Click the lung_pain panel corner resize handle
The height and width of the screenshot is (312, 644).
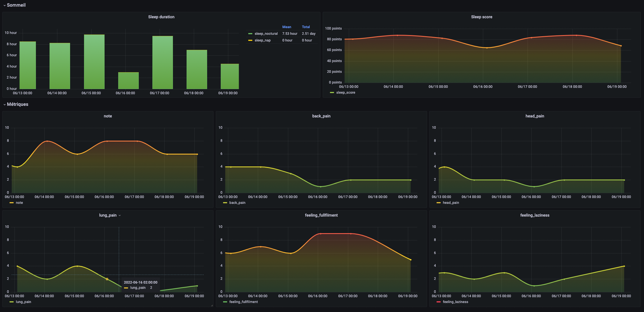point(212,305)
